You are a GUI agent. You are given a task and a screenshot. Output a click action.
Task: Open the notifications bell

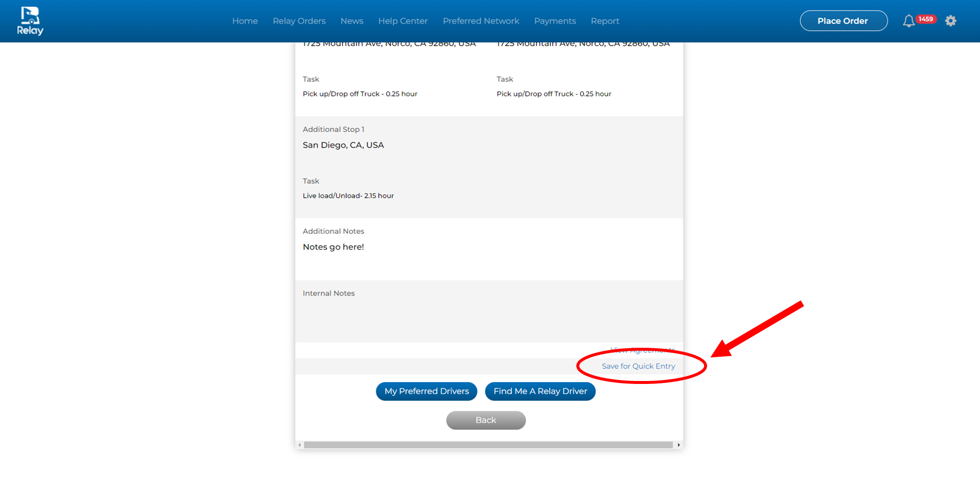click(908, 21)
